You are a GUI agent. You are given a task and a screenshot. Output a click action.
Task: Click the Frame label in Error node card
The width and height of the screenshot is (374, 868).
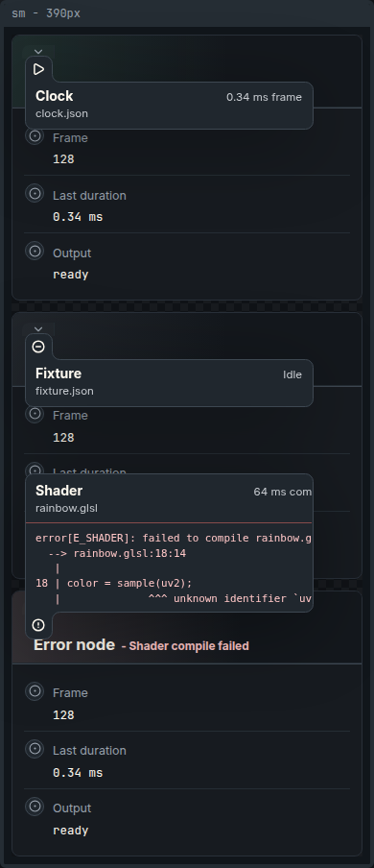(70, 693)
